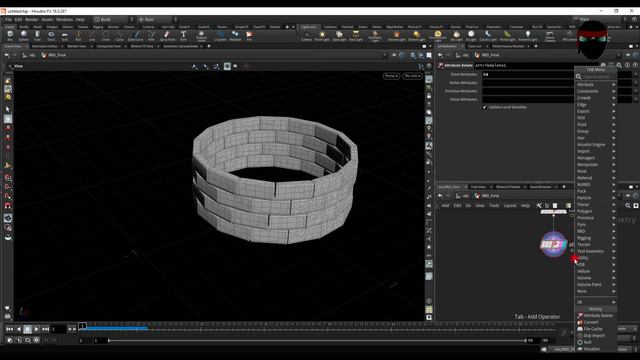Open the File menu
The image size is (640, 360).
pos(8,19)
